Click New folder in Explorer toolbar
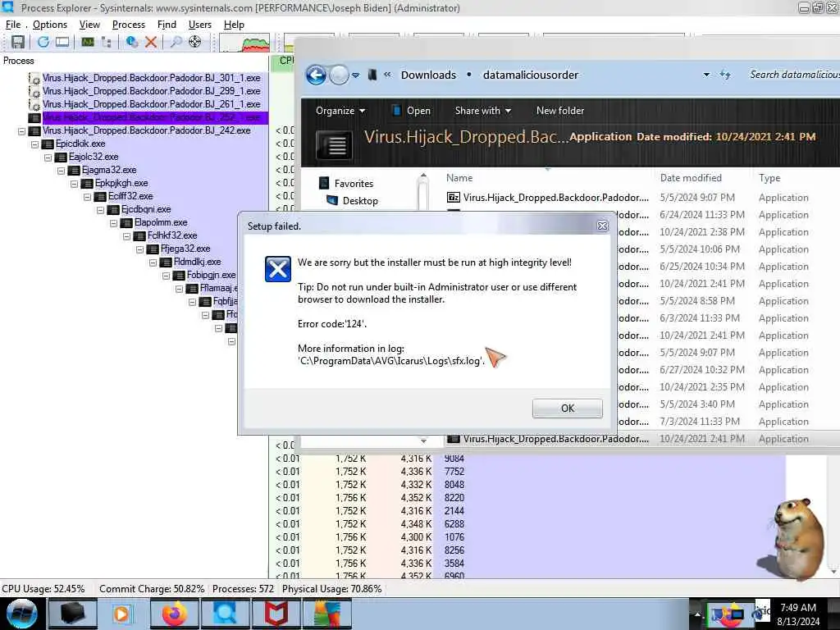The width and height of the screenshot is (840, 630). click(559, 111)
